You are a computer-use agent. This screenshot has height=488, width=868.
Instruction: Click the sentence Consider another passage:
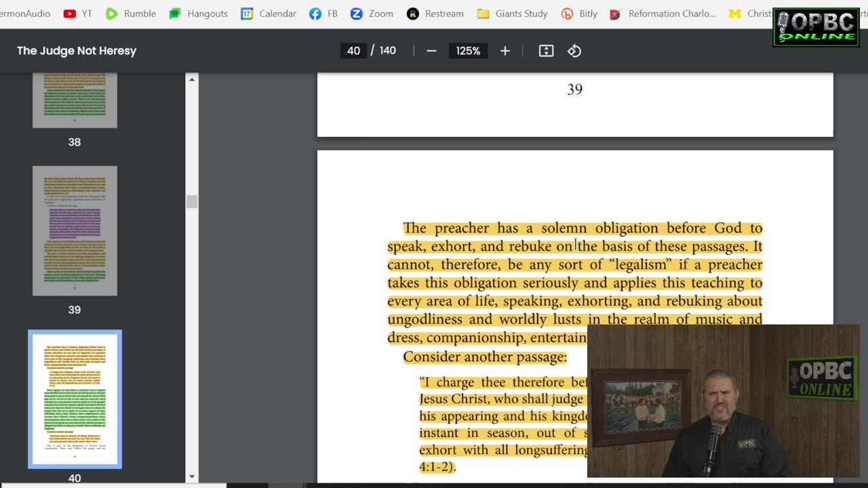point(485,357)
